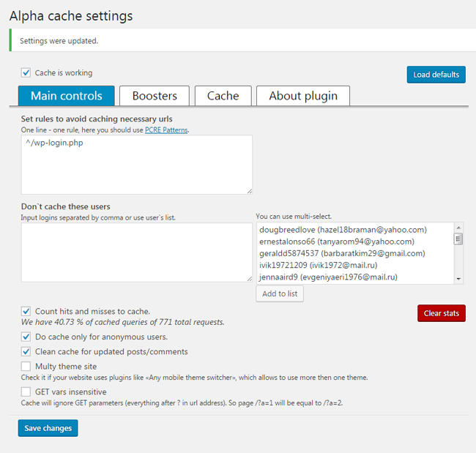Switch to the Cache tab
Screen dimensions: 476x453
tap(223, 96)
